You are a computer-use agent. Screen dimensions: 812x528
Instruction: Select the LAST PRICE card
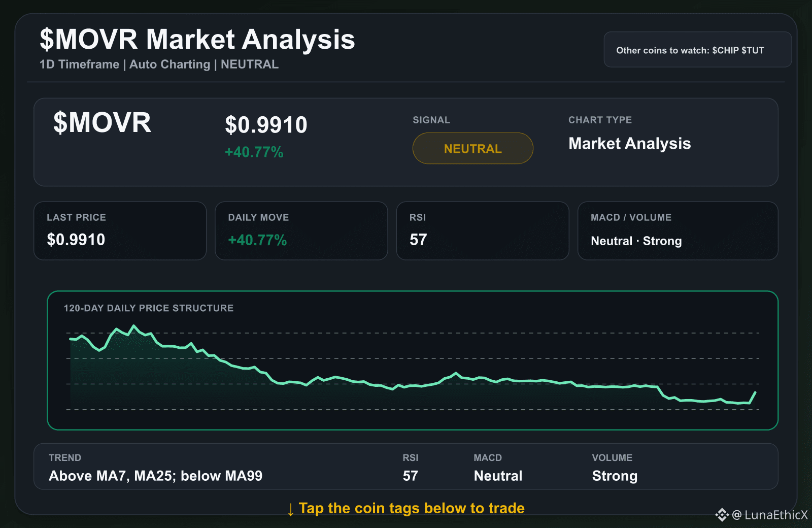pyautogui.click(x=120, y=231)
